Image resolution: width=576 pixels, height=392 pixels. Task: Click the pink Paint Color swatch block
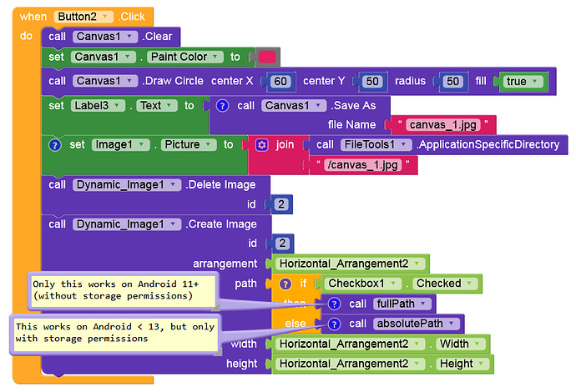(266, 57)
